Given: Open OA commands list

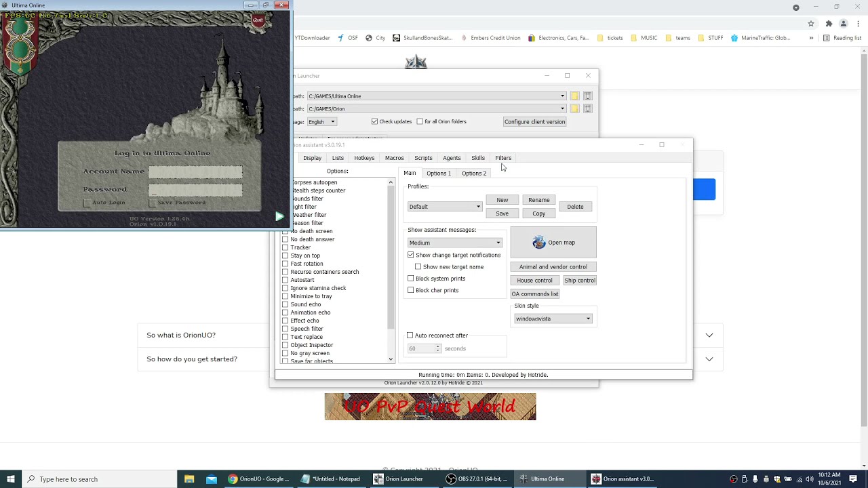Looking at the screenshot, I should click(x=535, y=294).
